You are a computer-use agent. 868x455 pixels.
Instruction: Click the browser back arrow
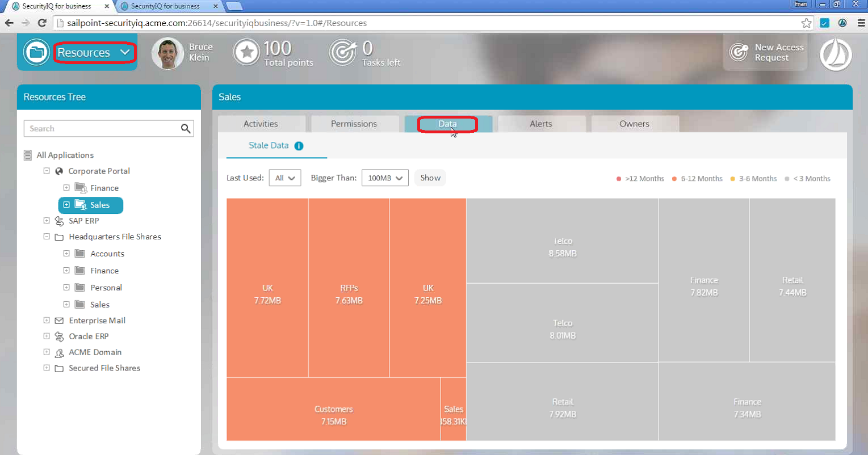click(9, 23)
